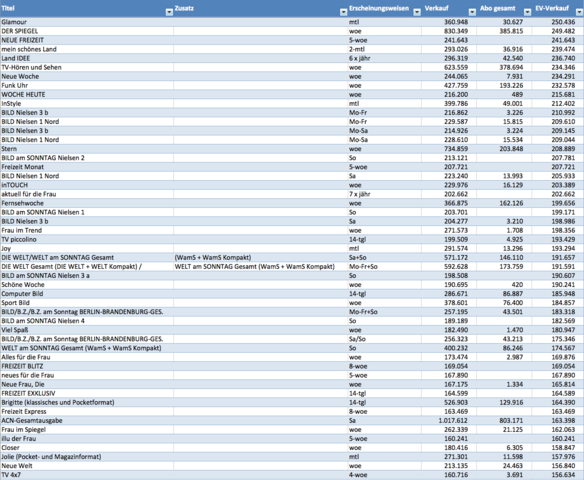Select the Freizeit Monat title cell
The height and width of the screenshot is (480, 584).
coord(87,167)
